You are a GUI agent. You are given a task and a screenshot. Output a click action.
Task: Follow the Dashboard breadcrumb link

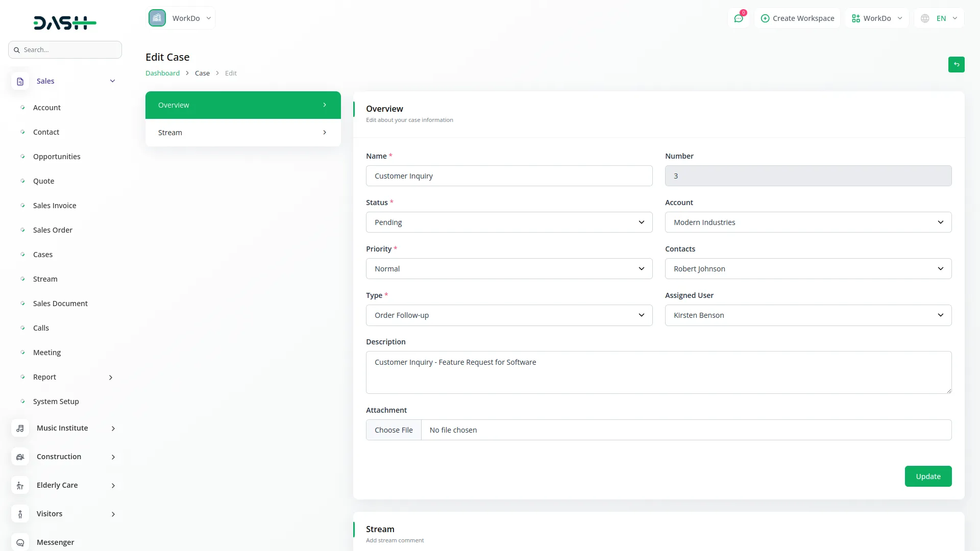pos(162,73)
